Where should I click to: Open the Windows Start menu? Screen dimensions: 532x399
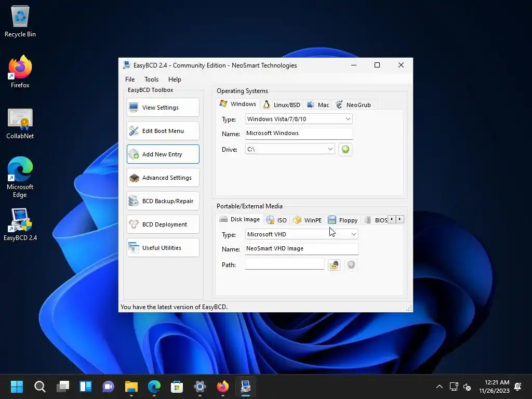17,387
